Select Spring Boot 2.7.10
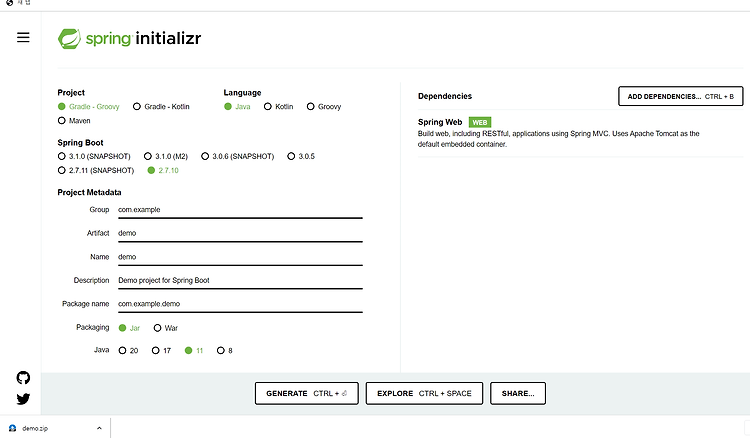The height and width of the screenshot is (438, 750). pyautogui.click(x=163, y=170)
